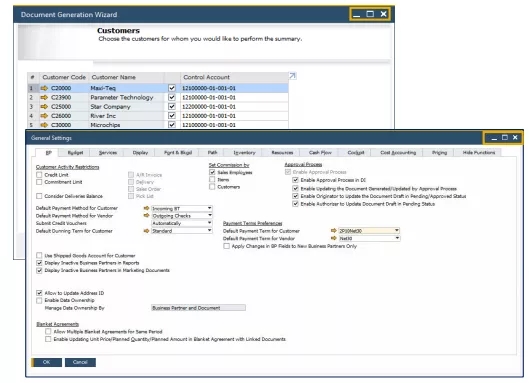Open link arrow for customer C30000
The width and height of the screenshot is (531, 383).
click(x=44, y=125)
